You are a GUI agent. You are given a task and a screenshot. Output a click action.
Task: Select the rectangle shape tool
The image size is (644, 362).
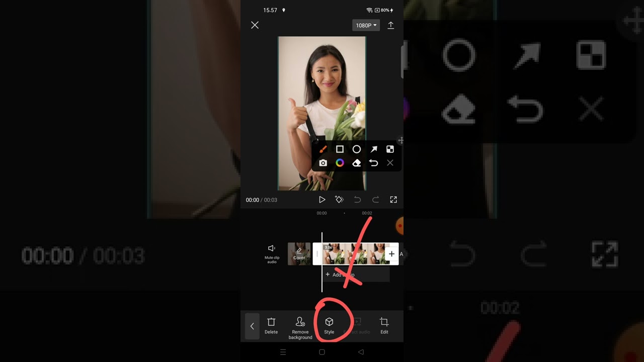click(340, 149)
